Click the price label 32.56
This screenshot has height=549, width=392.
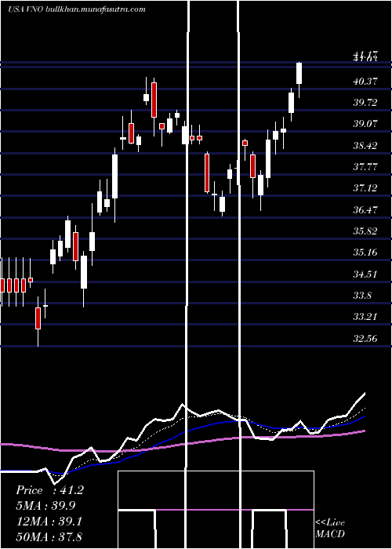(x=365, y=339)
